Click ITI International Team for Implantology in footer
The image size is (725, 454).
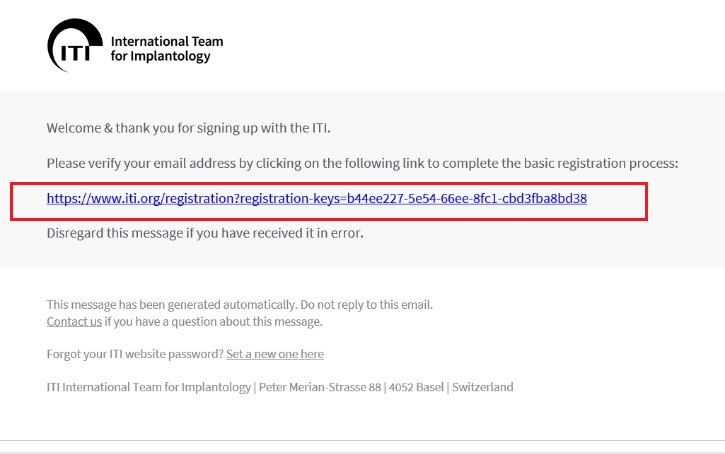coord(148,387)
